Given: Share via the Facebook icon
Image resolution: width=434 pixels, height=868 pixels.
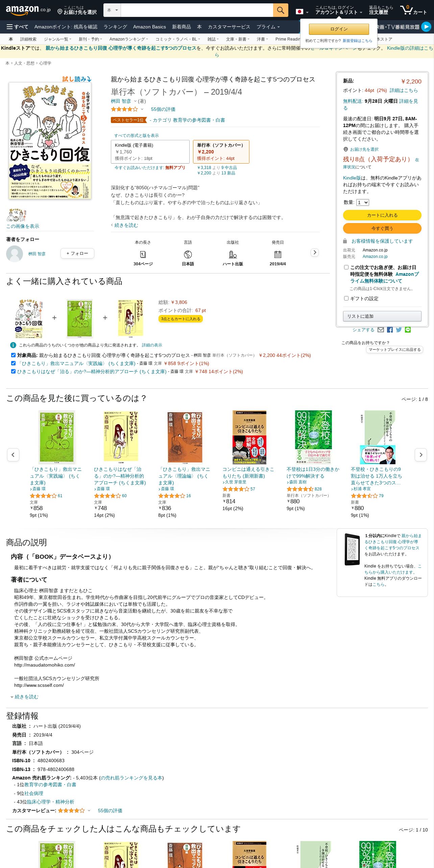Looking at the screenshot, I should [x=390, y=330].
